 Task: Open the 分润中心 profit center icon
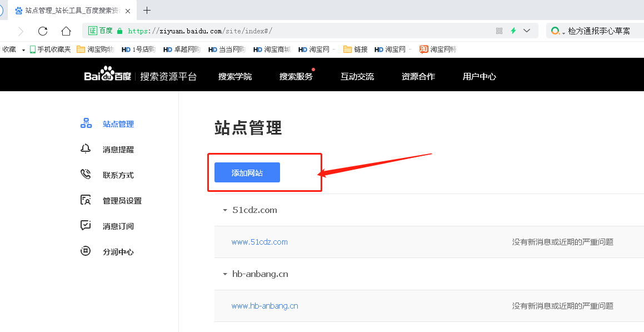coord(86,251)
